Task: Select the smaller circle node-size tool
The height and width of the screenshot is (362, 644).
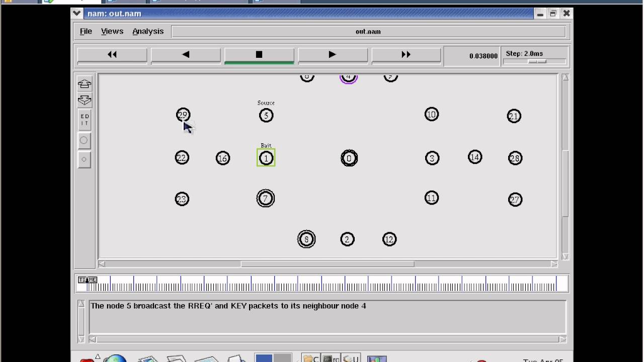Action: tap(84, 159)
